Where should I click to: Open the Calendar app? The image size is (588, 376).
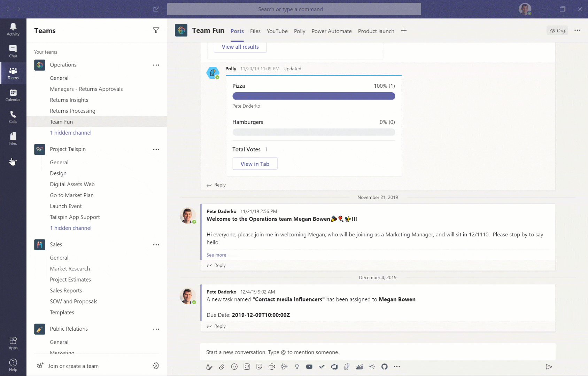(x=13, y=95)
